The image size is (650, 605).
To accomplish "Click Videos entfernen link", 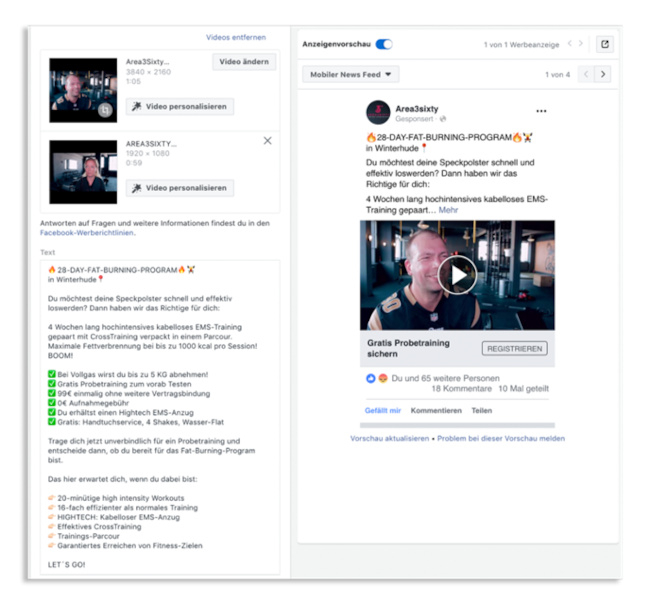I will point(236,37).
